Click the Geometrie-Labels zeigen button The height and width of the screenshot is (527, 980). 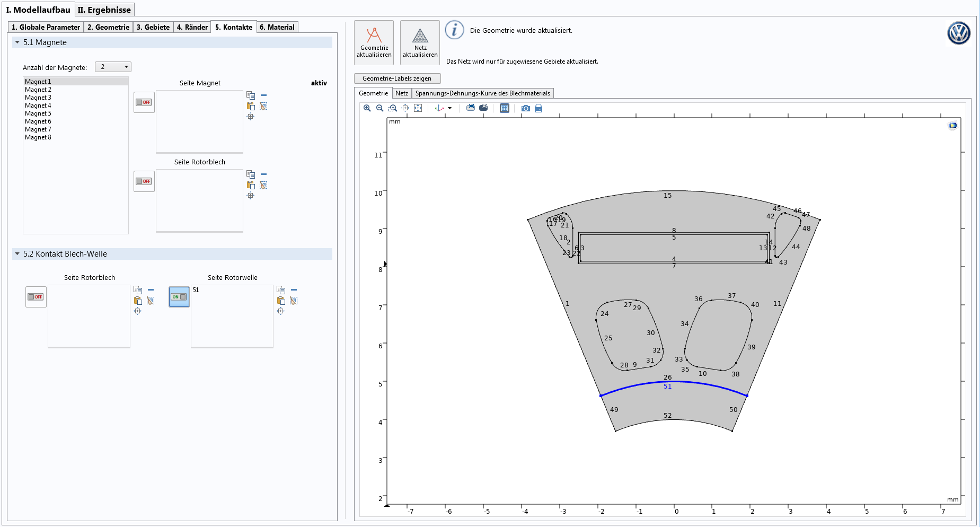point(397,78)
